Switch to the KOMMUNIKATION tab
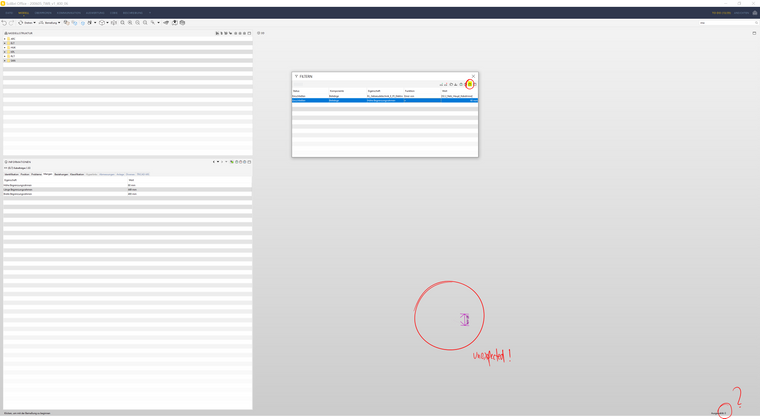The height and width of the screenshot is (419, 760). click(68, 13)
